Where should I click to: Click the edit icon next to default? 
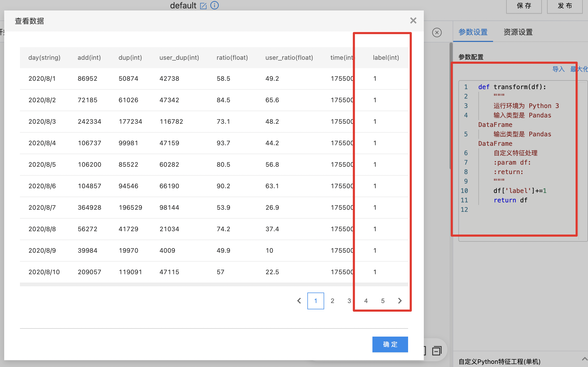click(203, 6)
